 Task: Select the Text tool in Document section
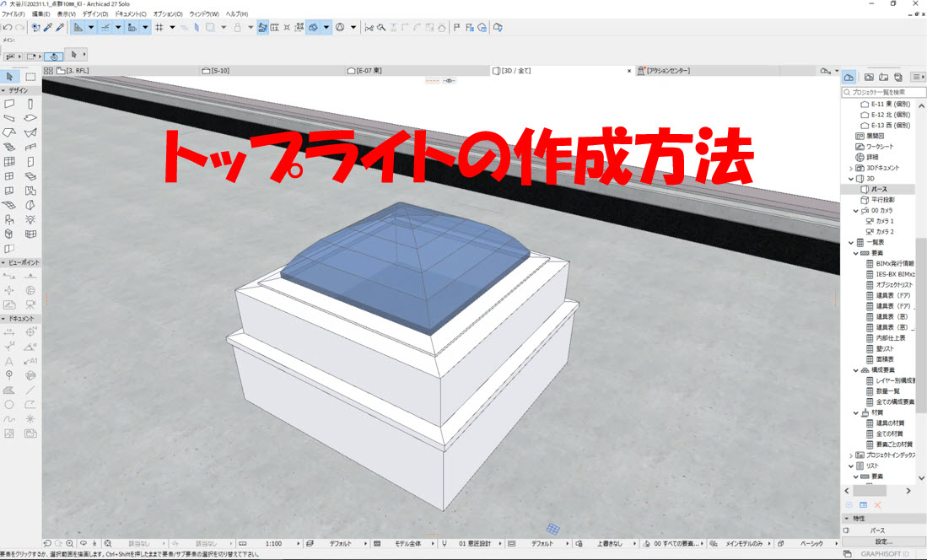(x=9, y=361)
